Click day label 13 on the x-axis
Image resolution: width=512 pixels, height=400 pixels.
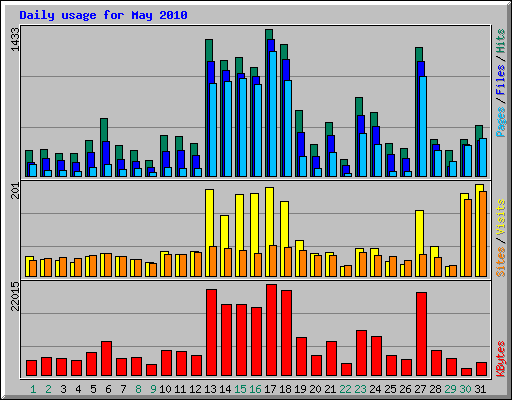pos(210,389)
